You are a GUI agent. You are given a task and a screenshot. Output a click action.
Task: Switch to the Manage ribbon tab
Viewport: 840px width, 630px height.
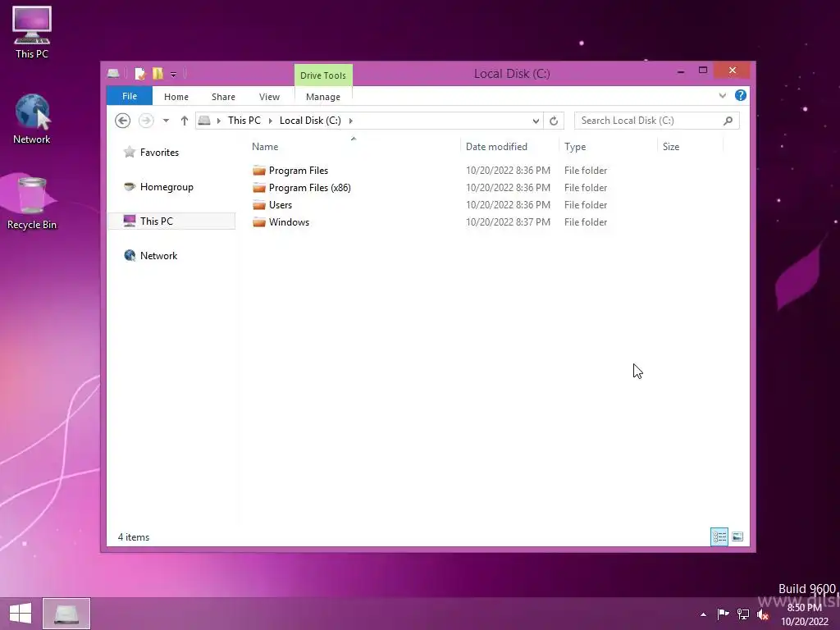click(323, 97)
